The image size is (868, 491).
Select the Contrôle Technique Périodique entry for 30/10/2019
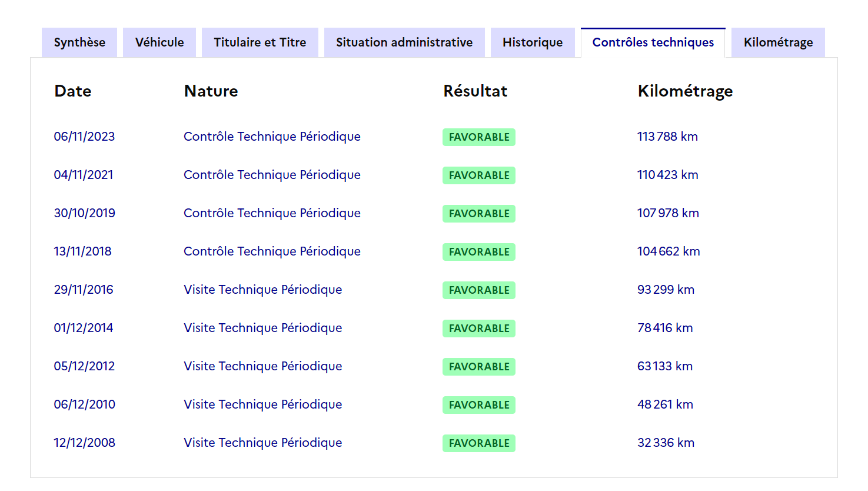[x=272, y=213]
